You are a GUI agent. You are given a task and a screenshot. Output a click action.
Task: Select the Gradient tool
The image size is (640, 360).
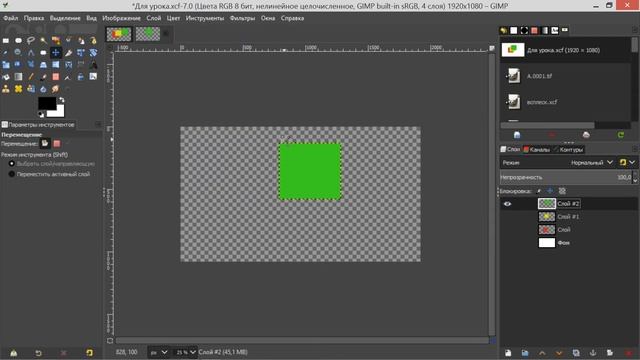tap(18, 77)
